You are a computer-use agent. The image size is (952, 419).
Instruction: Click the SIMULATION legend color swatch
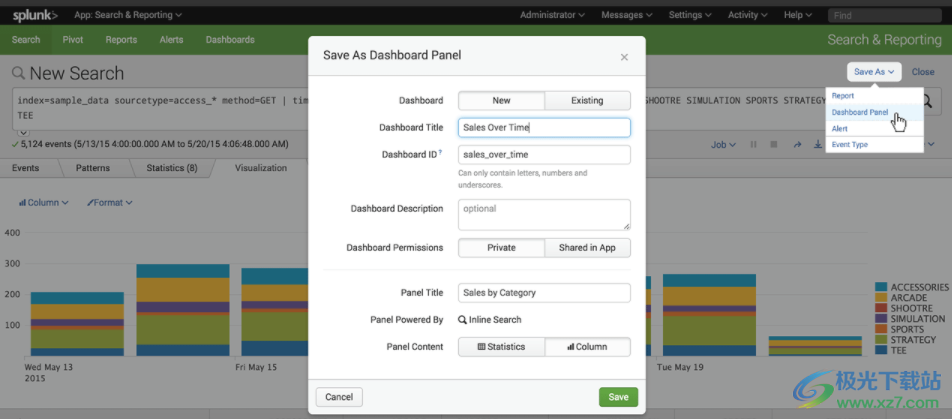click(881, 318)
